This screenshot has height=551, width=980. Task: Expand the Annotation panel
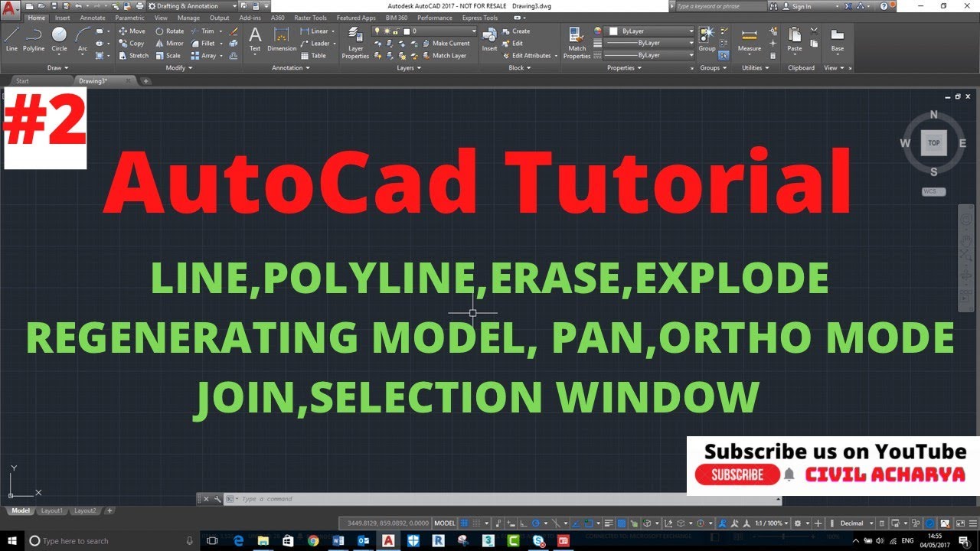pos(291,67)
